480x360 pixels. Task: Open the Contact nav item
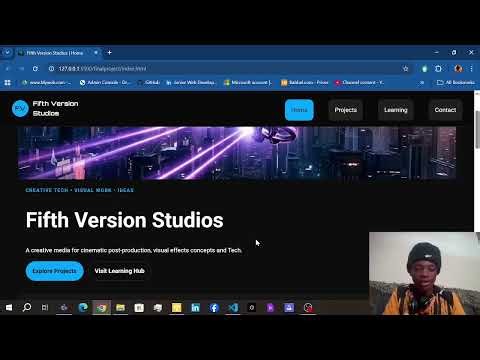445,110
